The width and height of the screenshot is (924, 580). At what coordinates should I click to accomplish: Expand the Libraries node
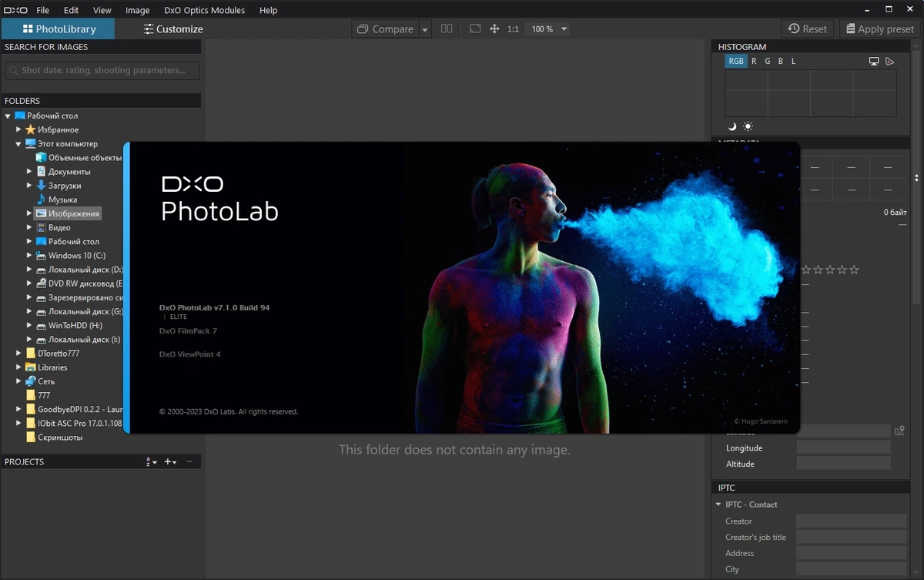point(18,367)
